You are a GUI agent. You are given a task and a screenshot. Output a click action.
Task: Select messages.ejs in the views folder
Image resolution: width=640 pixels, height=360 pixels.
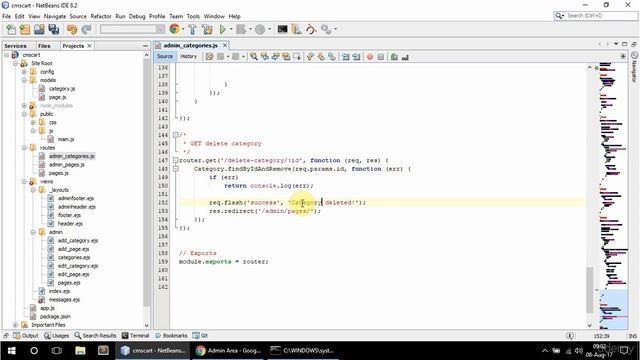(x=64, y=300)
